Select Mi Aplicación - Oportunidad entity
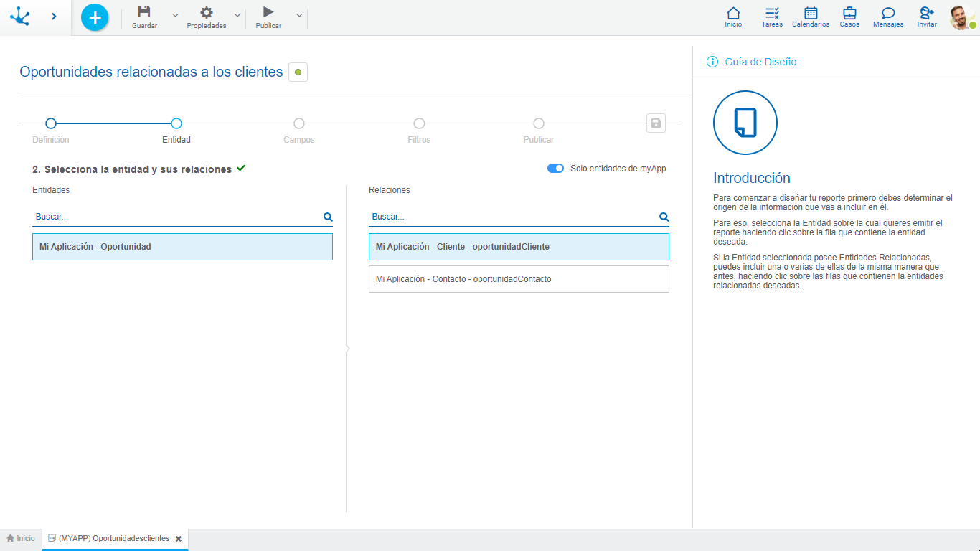The height and width of the screenshot is (551, 980). (x=182, y=247)
